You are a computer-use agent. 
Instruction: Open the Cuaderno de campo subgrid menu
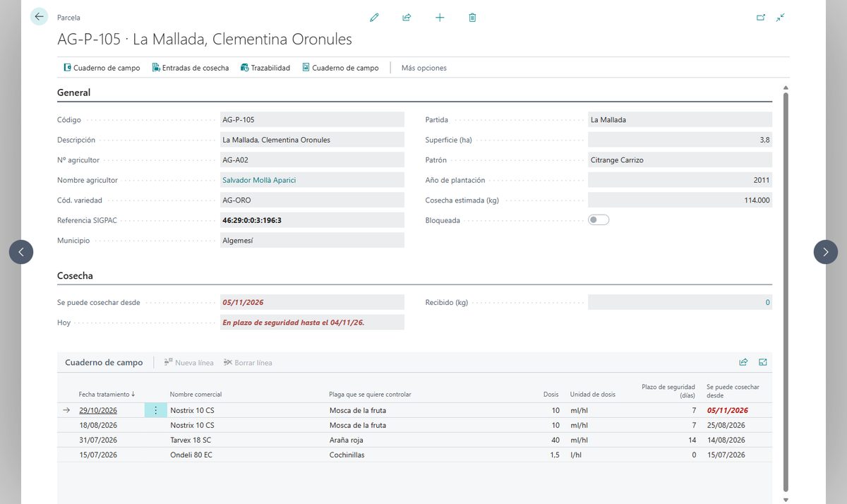pos(104,362)
